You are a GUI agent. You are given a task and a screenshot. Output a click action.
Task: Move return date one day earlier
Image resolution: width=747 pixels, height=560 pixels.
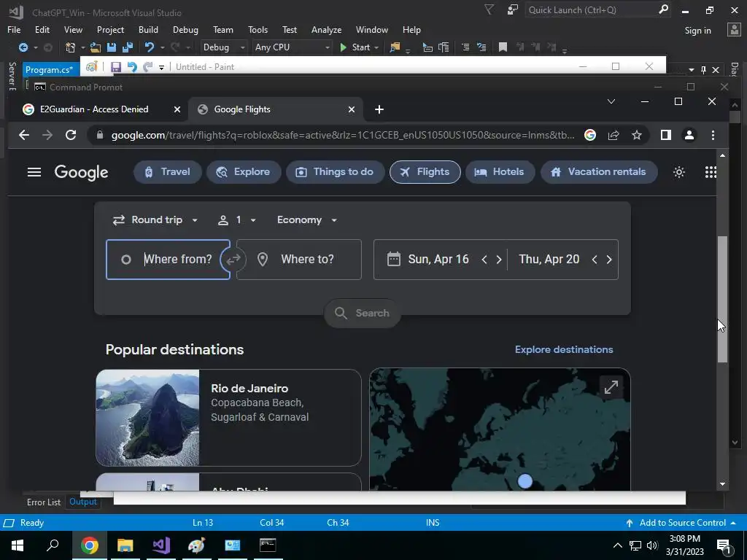point(594,260)
